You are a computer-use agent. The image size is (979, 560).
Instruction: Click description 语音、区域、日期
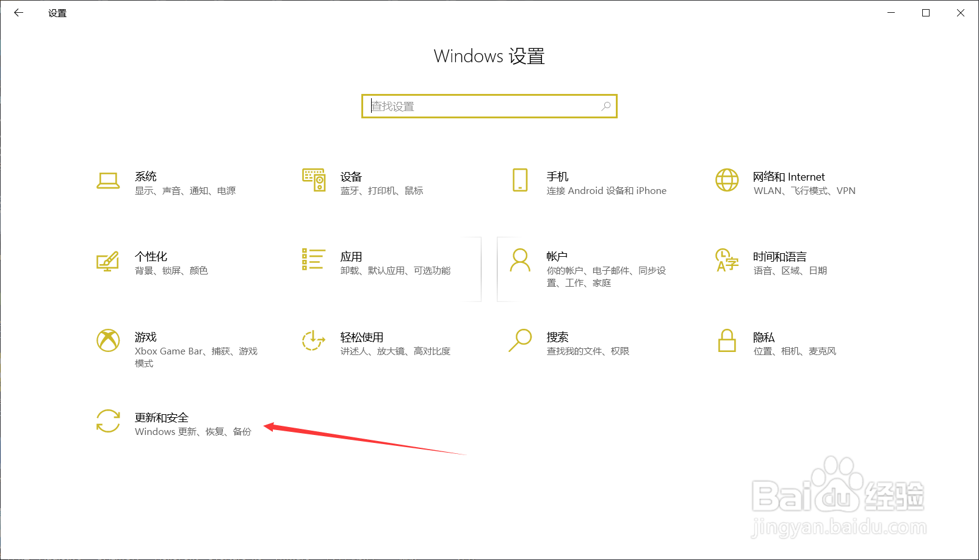click(x=790, y=271)
